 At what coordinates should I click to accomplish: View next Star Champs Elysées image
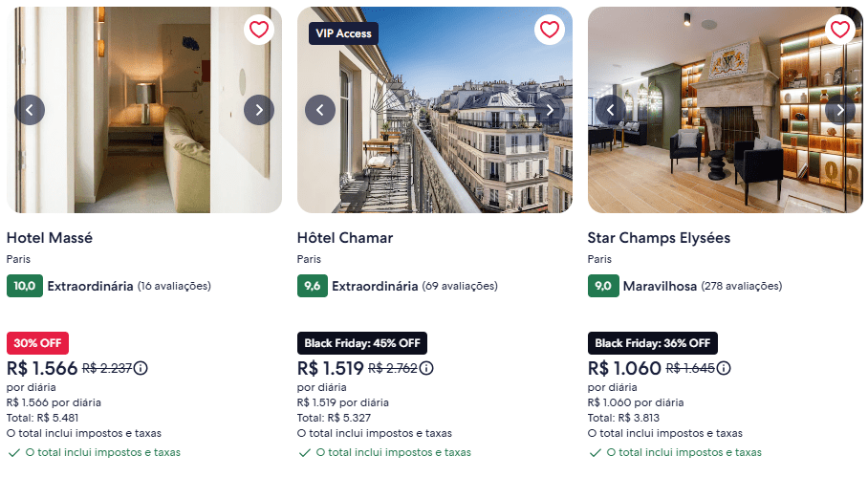(840, 110)
